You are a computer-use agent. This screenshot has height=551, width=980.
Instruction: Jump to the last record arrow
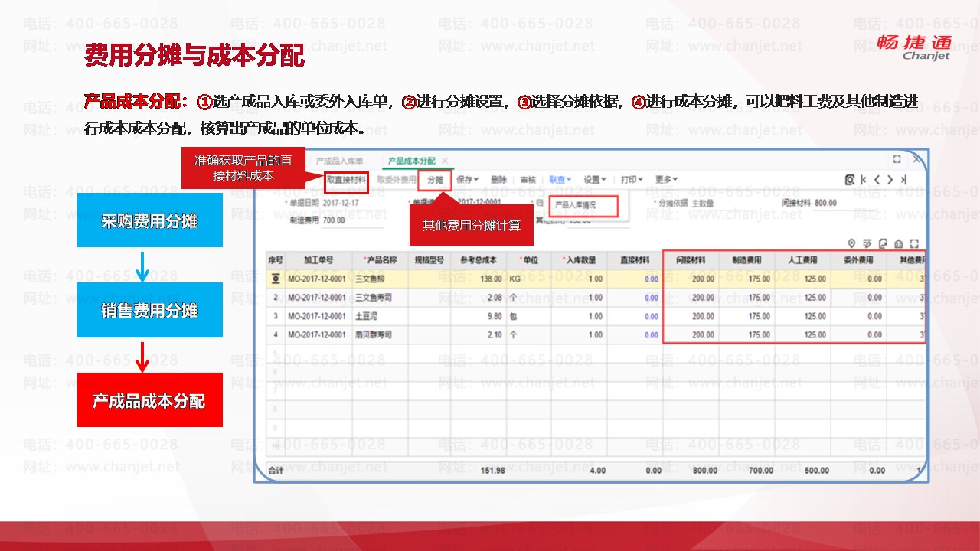click(903, 180)
